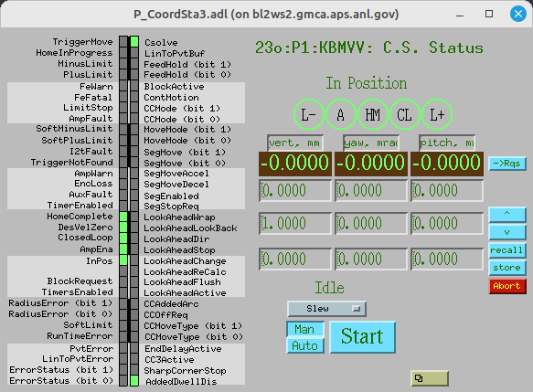Viewport: 533px width, 392px height.
Task: Click the 'Idle' status text
Action: pos(329,288)
